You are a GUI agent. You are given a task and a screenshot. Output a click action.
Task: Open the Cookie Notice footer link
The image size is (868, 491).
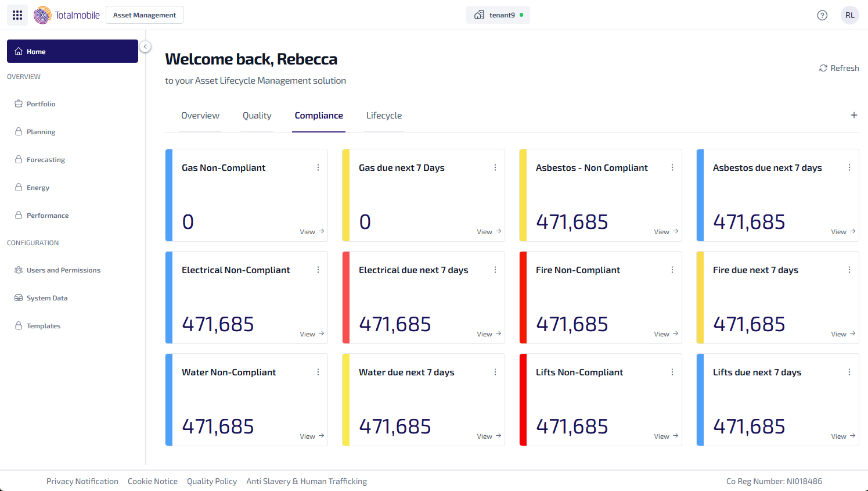153,481
